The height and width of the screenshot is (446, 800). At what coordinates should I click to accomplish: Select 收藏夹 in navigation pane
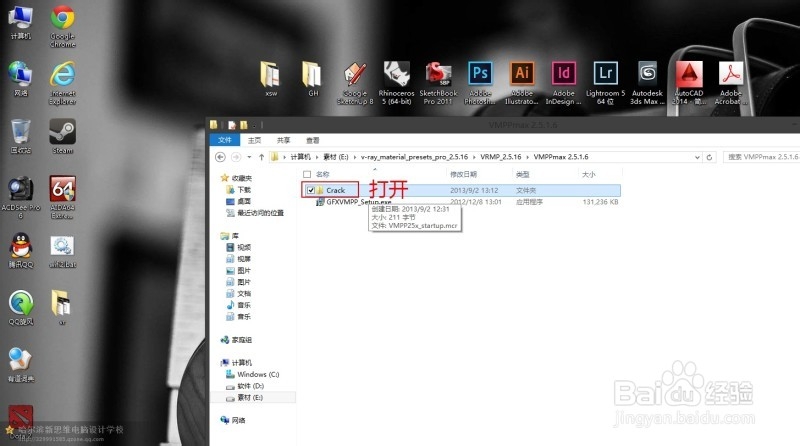click(x=236, y=178)
